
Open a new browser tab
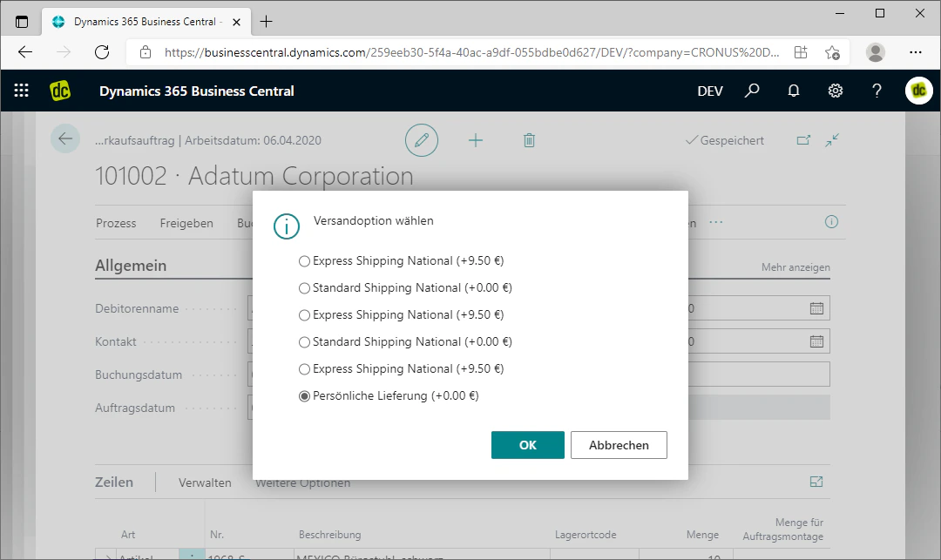(266, 22)
